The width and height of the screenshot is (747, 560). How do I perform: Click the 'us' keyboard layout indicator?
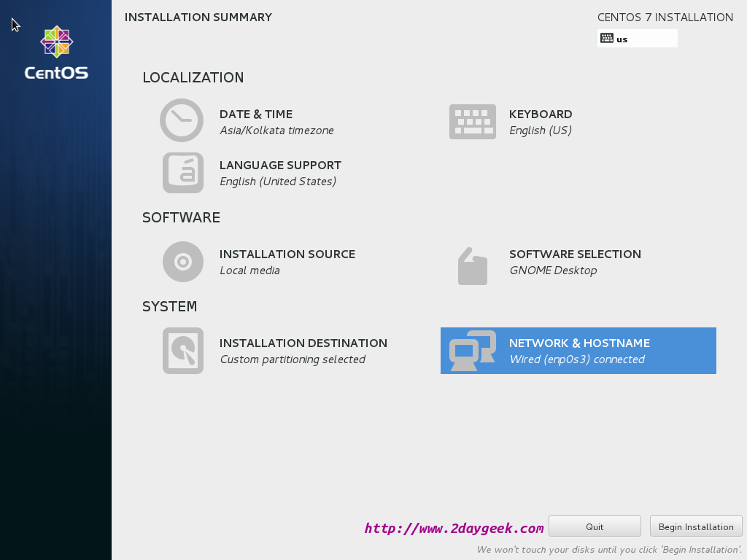click(638, 39)
